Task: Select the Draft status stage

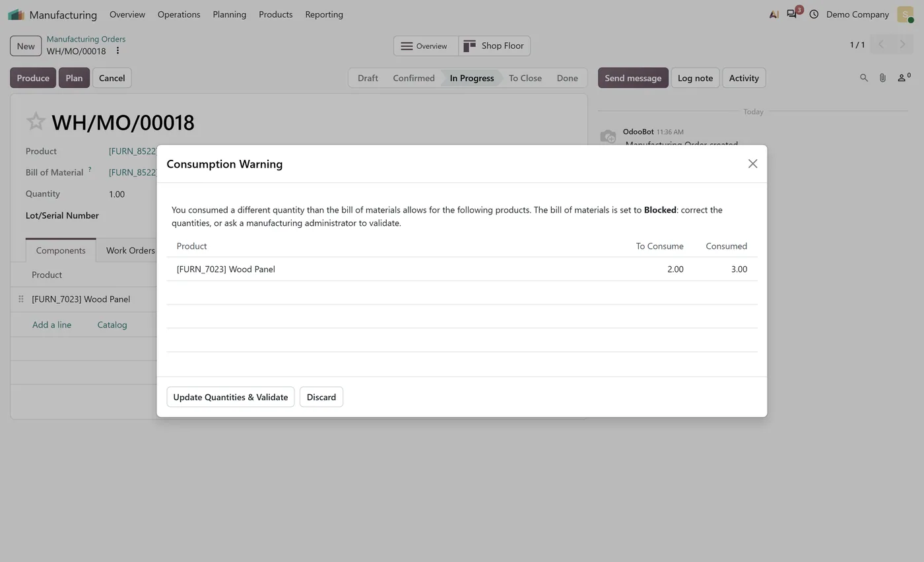Action: [x=368, y=78]
